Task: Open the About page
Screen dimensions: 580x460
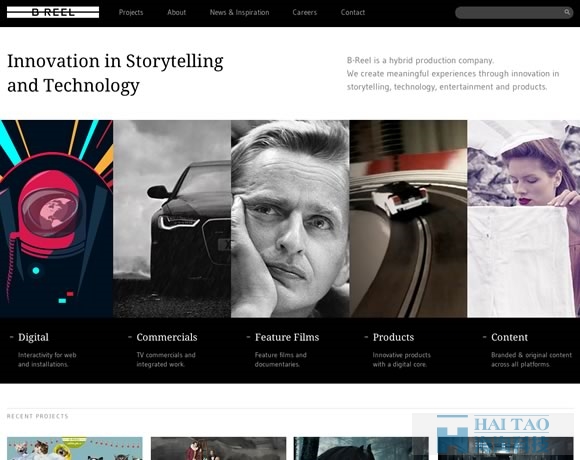Action: (x=176, y=12)
